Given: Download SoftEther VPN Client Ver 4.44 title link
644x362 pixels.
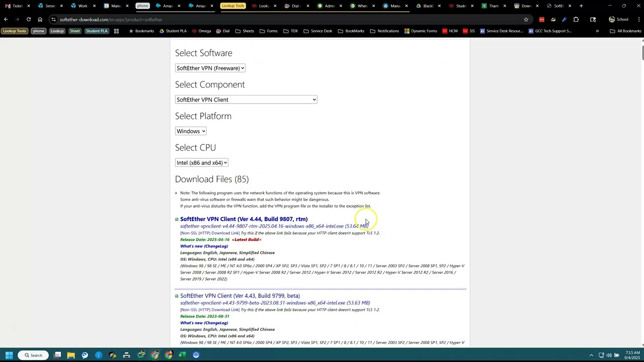Looking at the screenshot, I should (244, 219).
